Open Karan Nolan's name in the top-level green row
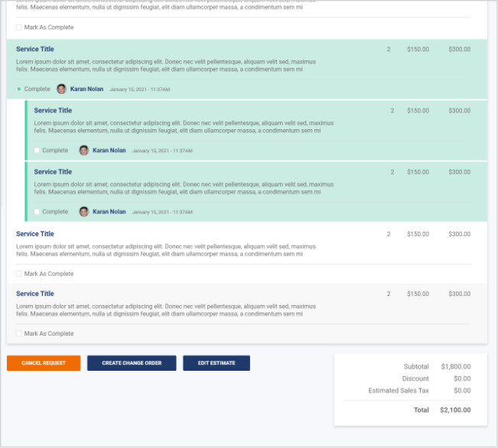The height and width of the screenshot is (448, 498). [86, 89]
